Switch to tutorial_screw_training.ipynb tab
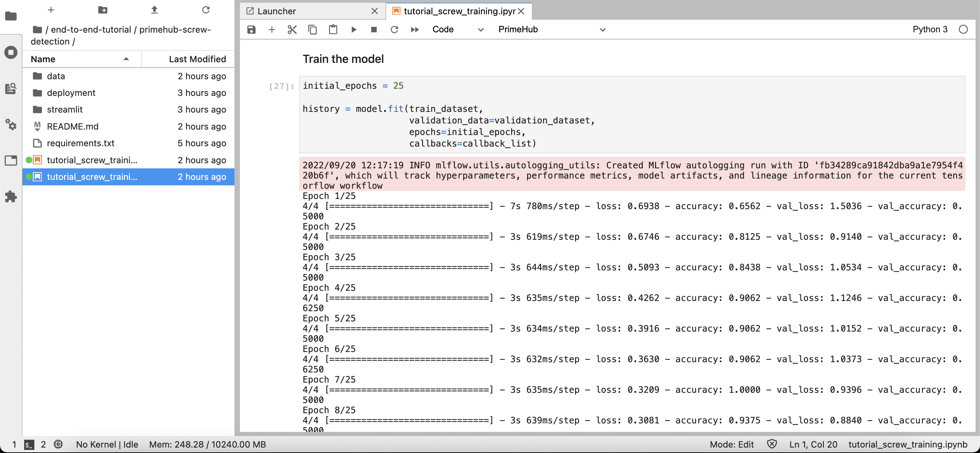Screen dimensions: 980x453 (x=459, y=11)
